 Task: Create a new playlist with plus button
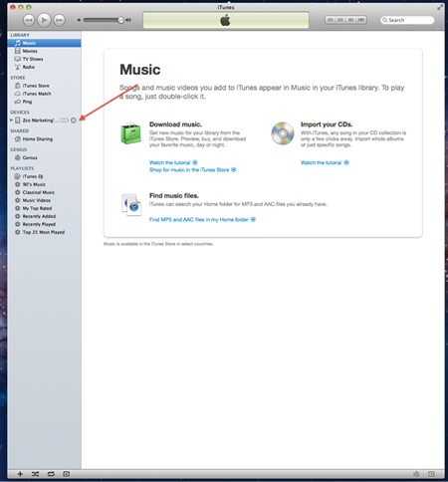tap(20, 474)
